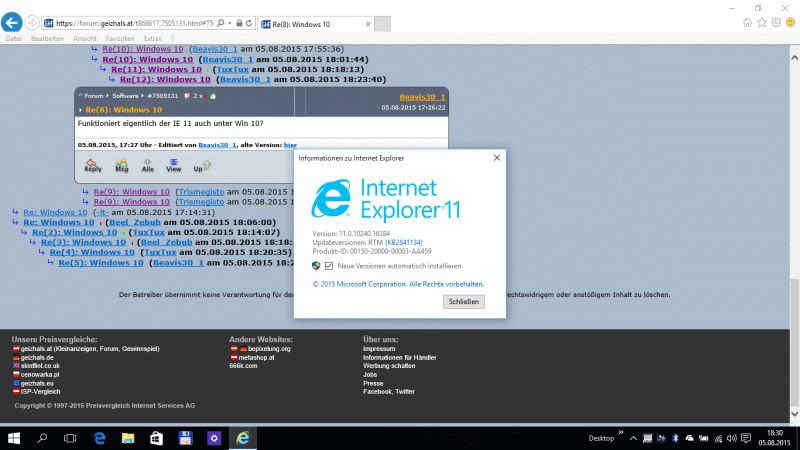Viewport: 800px width, 450px height.
Task: Select the Re(8): Windows 10 browser tab
Action: point(316,24)
